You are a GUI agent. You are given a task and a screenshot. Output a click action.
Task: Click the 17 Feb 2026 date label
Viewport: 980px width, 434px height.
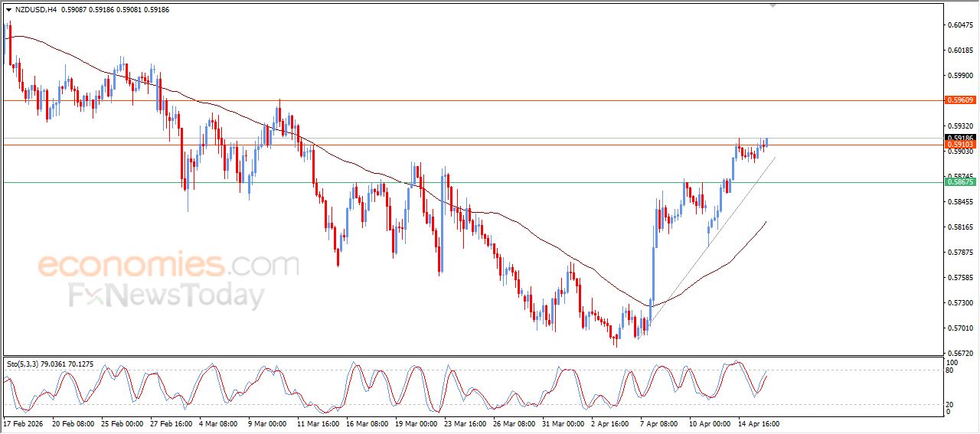22,423
